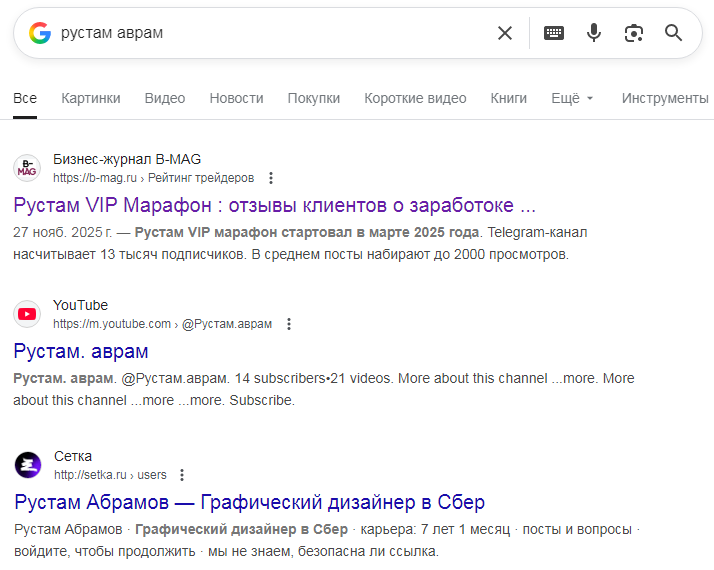Open more options for YouTube result

click(289, 324)
